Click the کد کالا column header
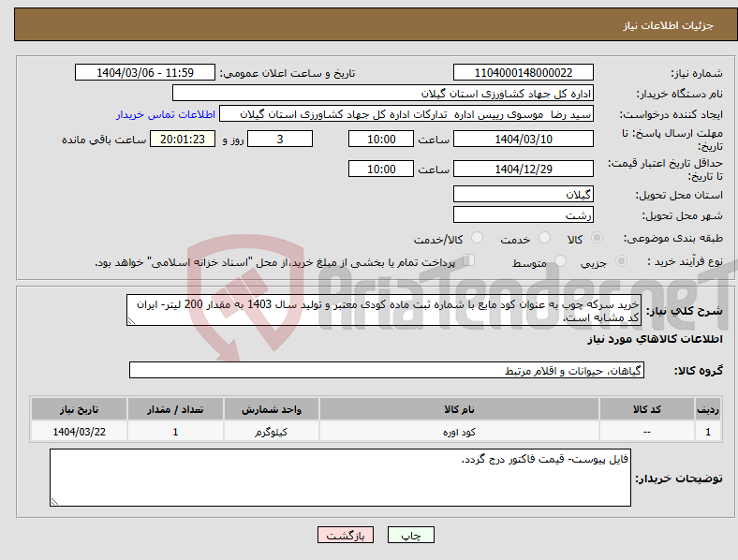 (647, 409)
